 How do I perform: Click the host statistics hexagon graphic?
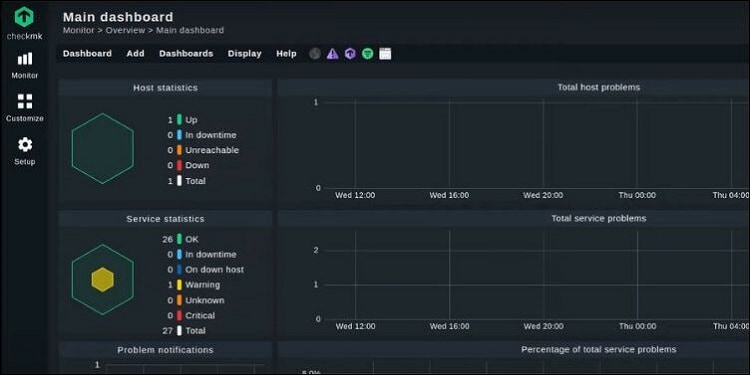[103, 148]
